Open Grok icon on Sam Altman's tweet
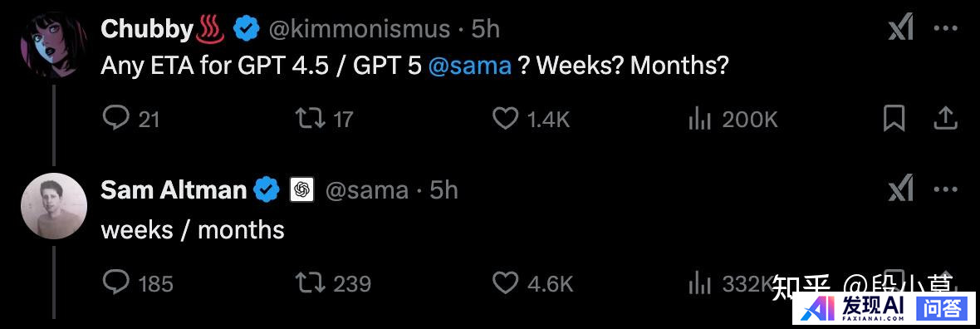Viewport: 980px width, 329px height. (900, 189)
